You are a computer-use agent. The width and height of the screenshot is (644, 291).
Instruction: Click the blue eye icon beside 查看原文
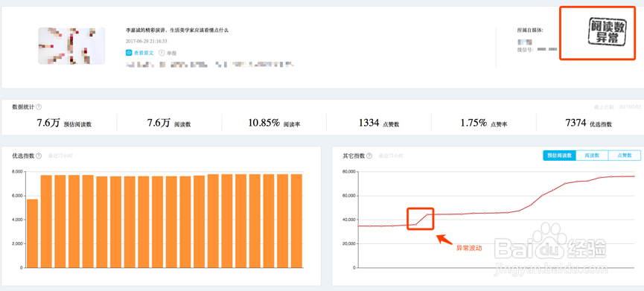point(129,53)
